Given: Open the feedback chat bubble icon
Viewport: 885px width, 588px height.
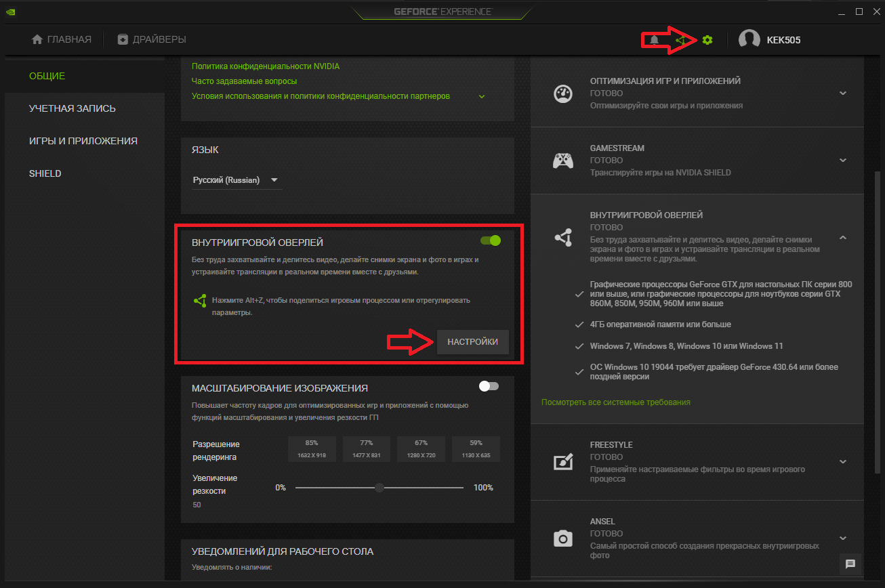Looking at the screenshot, I should click(850, 564).
